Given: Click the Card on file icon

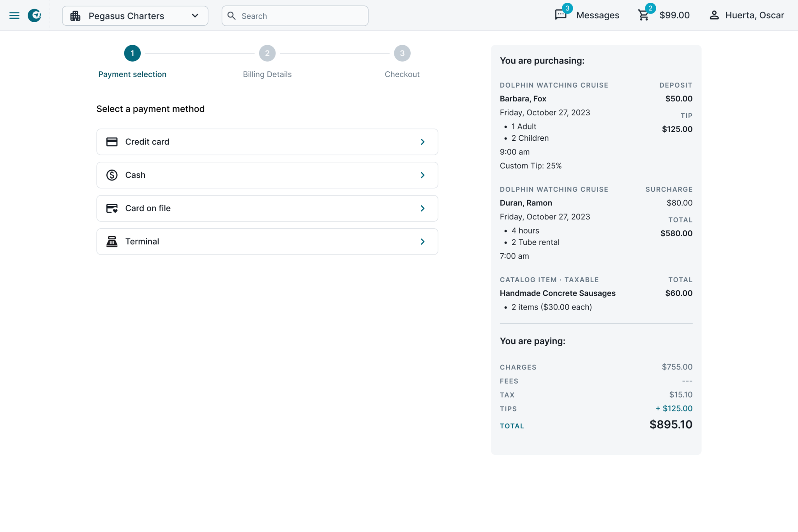Looking at the screenshot, I should tap(112, 208).
